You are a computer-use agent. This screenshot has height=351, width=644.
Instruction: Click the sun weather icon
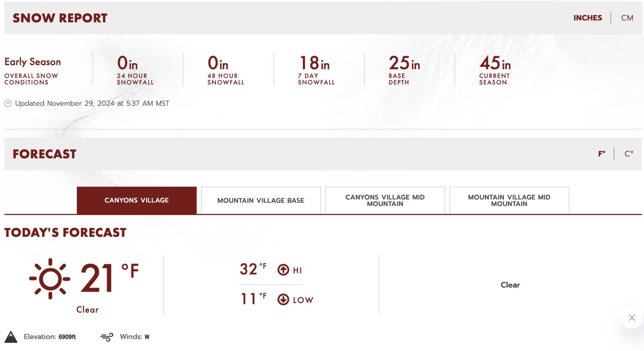[50, 279]
